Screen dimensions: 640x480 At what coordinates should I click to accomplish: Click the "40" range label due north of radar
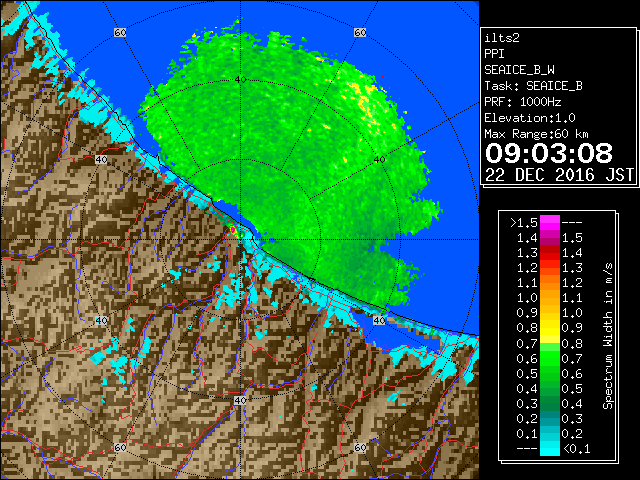(240, 79)
